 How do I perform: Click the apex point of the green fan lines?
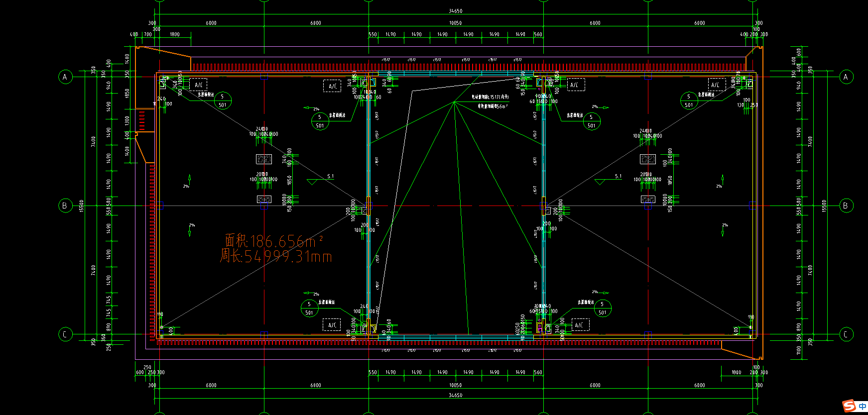pos(454,102)
